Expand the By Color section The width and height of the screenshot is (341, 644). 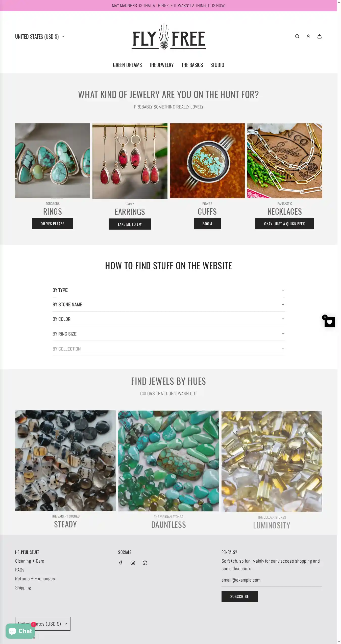click(x=168, y=319)
